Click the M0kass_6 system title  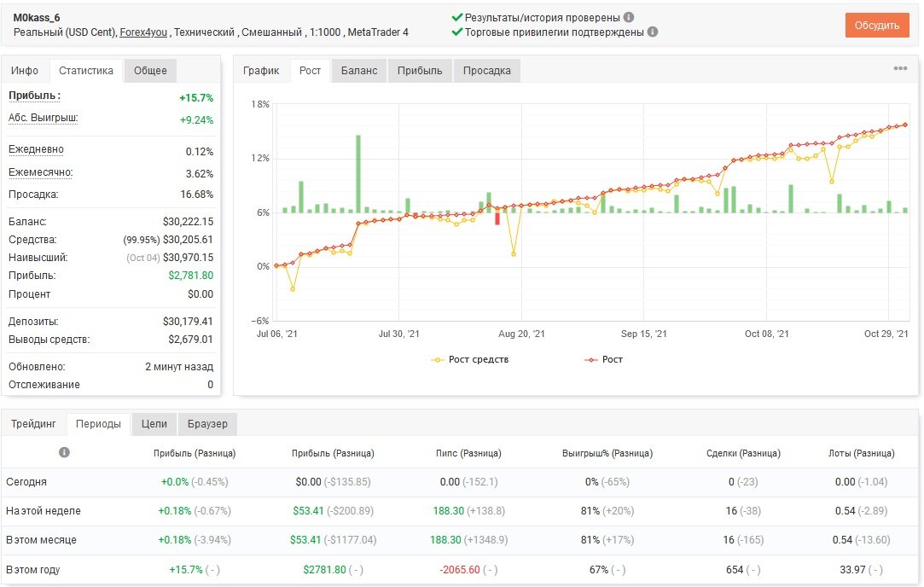37,18
